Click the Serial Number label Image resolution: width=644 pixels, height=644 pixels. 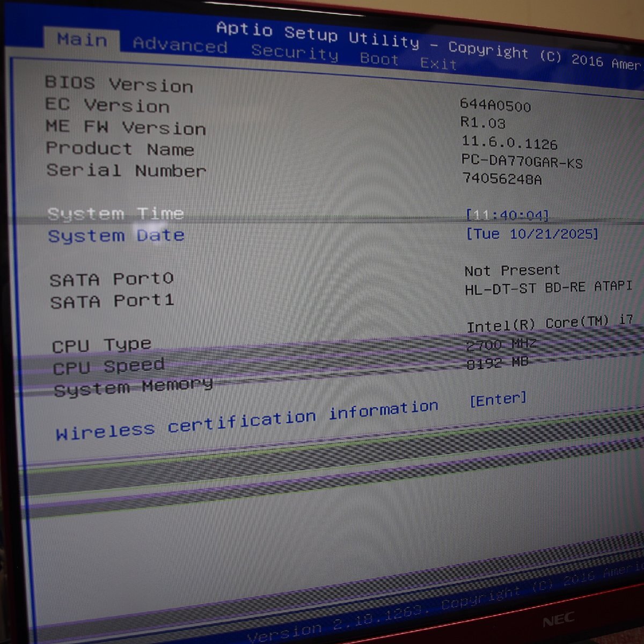(x=126, y=170)
